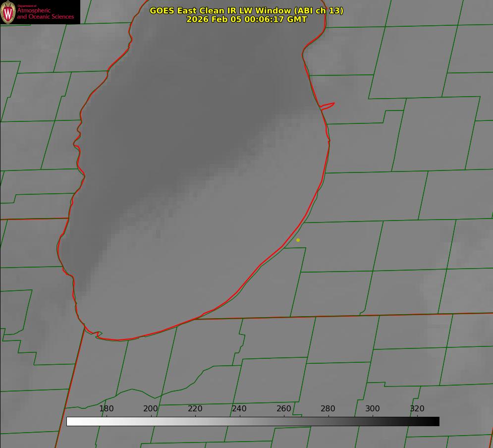Click the small inlet on lake's southwest shore
Screen dimensions: 493x448
click(x=98, y=335)
